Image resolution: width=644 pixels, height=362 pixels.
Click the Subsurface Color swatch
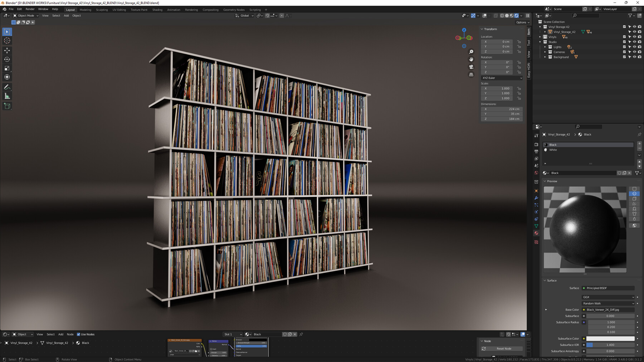click(611, 338)
